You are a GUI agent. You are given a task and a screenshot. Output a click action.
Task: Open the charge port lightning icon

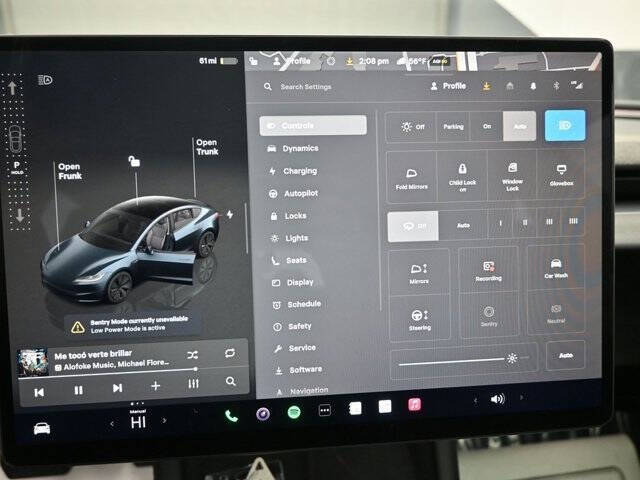click(x=230, y=214)
